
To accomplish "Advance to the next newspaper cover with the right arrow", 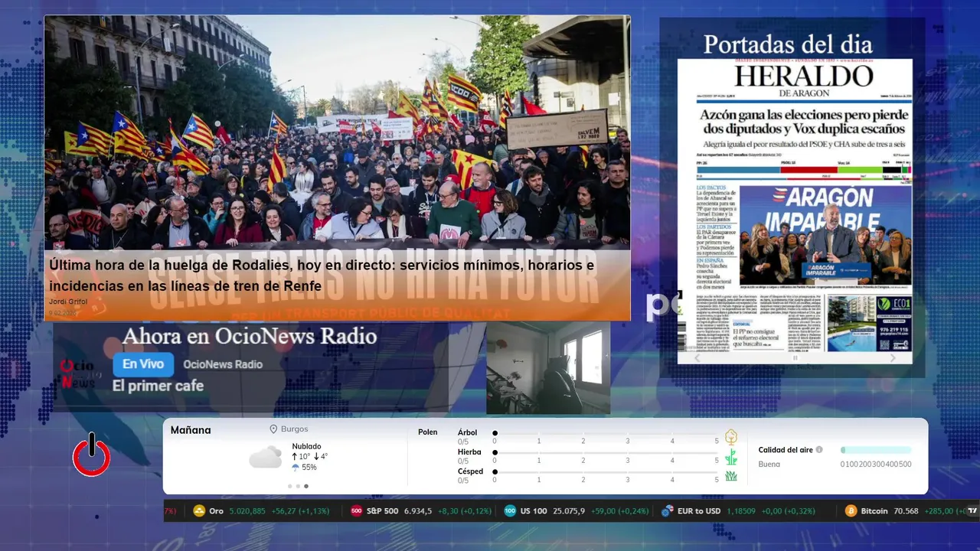I will coord(893,357).
